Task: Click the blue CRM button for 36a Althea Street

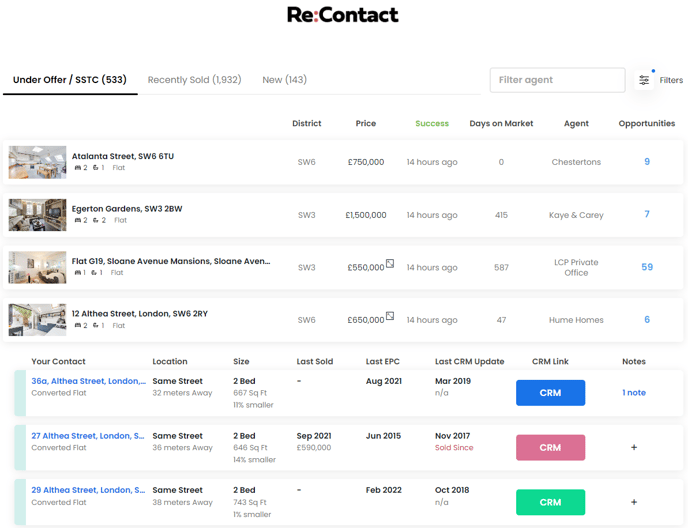Action: [550, 393]
